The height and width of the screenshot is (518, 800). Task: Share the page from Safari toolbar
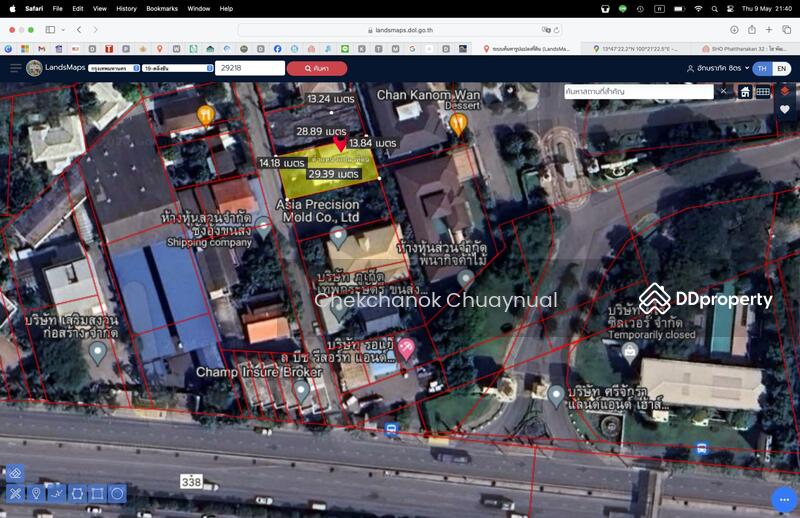[752, 30]
